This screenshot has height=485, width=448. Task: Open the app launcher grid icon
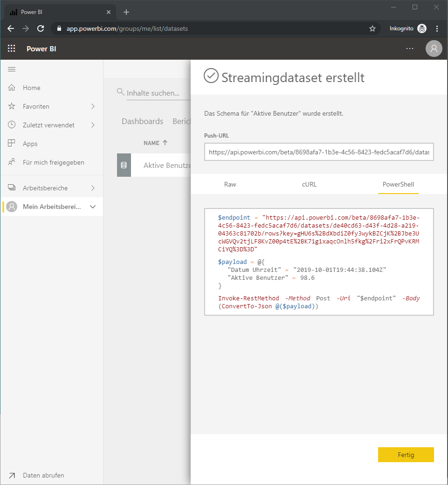coord(12,48)
